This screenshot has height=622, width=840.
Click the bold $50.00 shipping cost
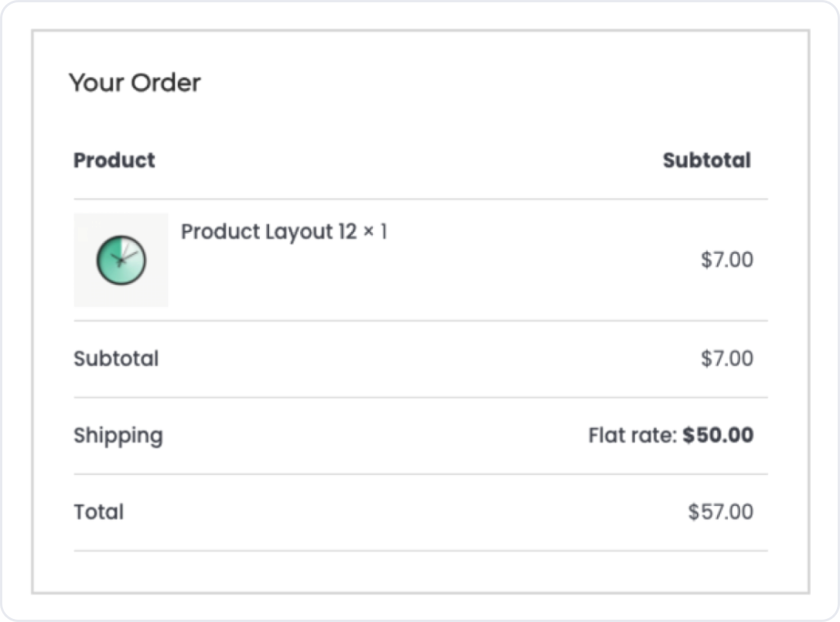tap(718, 436)
